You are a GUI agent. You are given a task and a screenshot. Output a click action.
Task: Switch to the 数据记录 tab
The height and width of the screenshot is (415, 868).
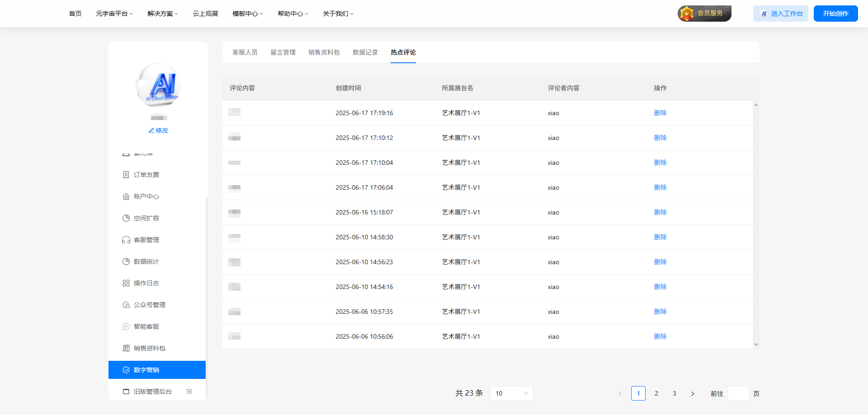[365, 52]
